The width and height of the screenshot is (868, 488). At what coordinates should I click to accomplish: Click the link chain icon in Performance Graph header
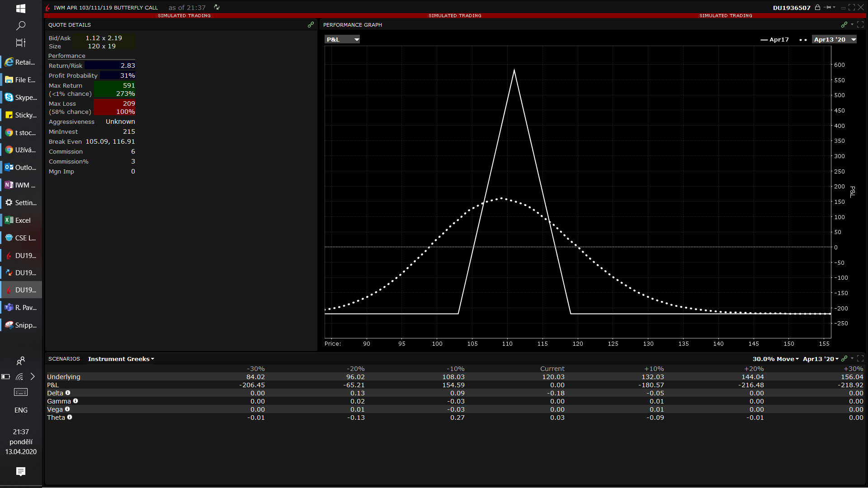[x=844, y=25]
